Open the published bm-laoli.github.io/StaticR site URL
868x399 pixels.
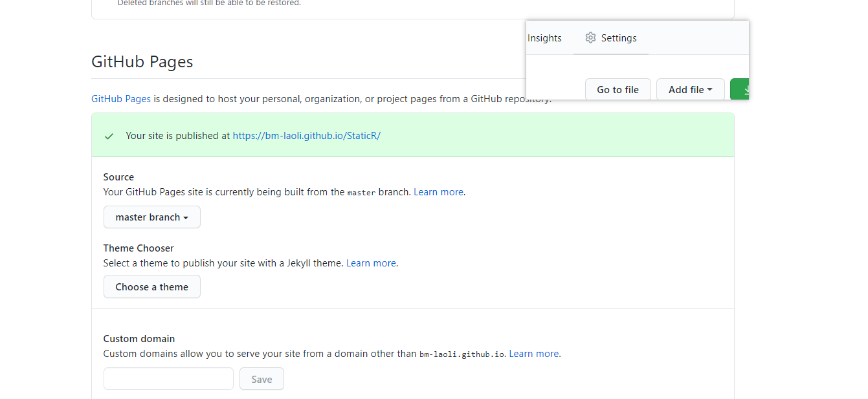[x=306, y=136]
